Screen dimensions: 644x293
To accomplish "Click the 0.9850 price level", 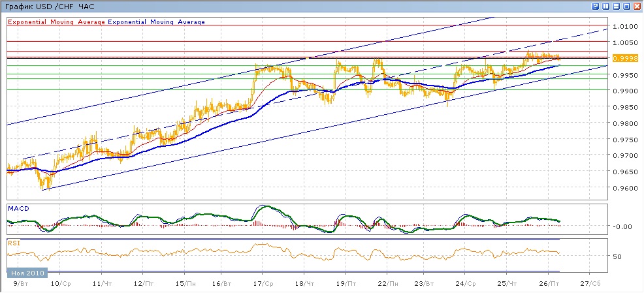I will (x=624, y=107).
